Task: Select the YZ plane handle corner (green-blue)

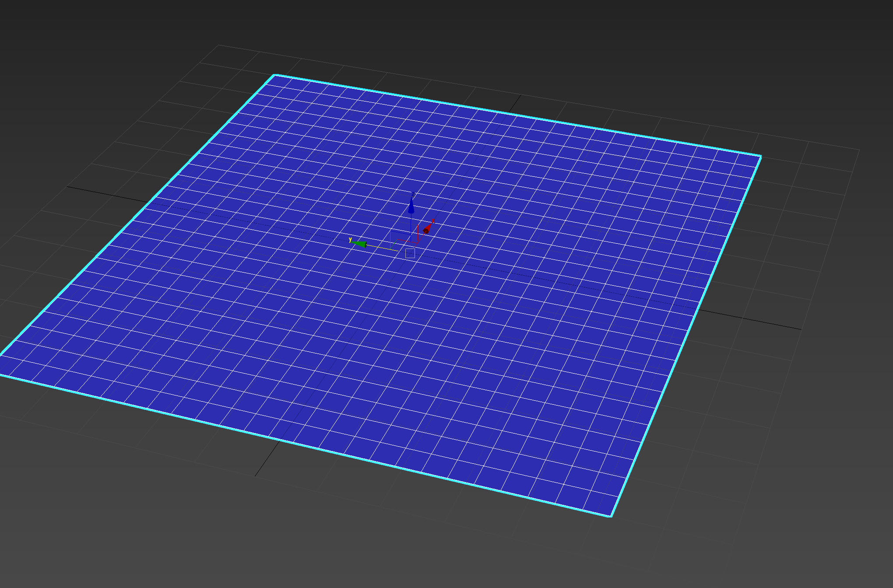Action: click(390, 231)
